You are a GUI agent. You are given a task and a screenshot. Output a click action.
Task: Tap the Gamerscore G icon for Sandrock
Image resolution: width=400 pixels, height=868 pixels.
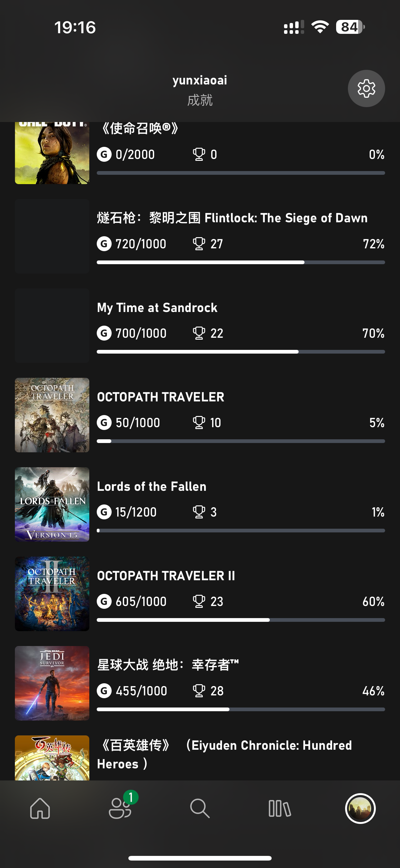click(104, 333)
